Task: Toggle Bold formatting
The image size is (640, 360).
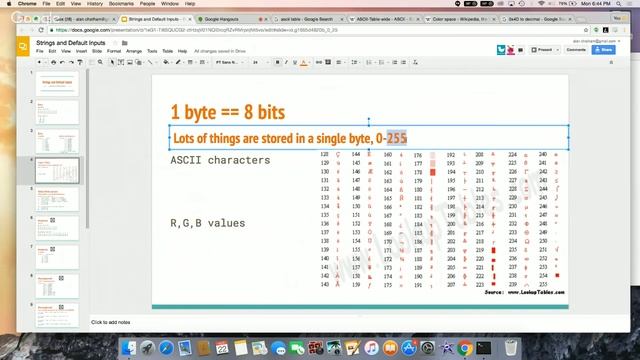Action: 278,62
